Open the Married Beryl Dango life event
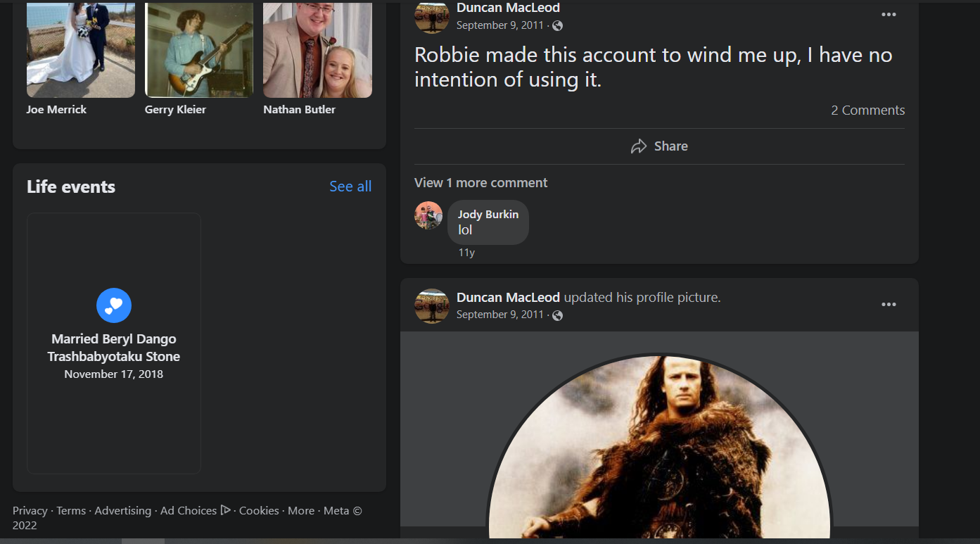The height and width of the screenshot is (544, 980). tap(114, 343)
